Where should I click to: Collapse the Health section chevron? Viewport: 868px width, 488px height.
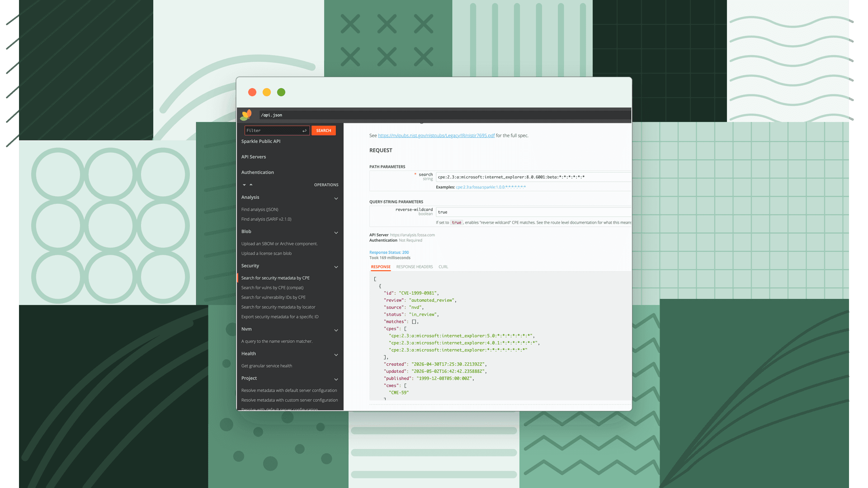click(336, 355)
